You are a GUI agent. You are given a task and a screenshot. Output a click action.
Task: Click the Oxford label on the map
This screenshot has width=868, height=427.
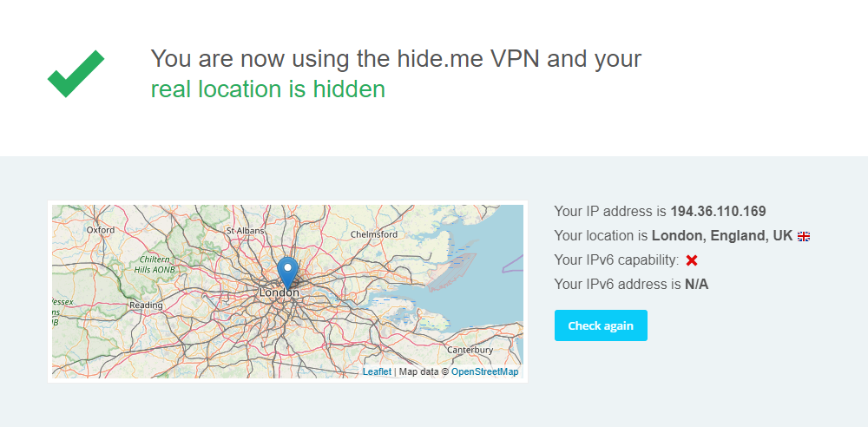coord(101,230)
